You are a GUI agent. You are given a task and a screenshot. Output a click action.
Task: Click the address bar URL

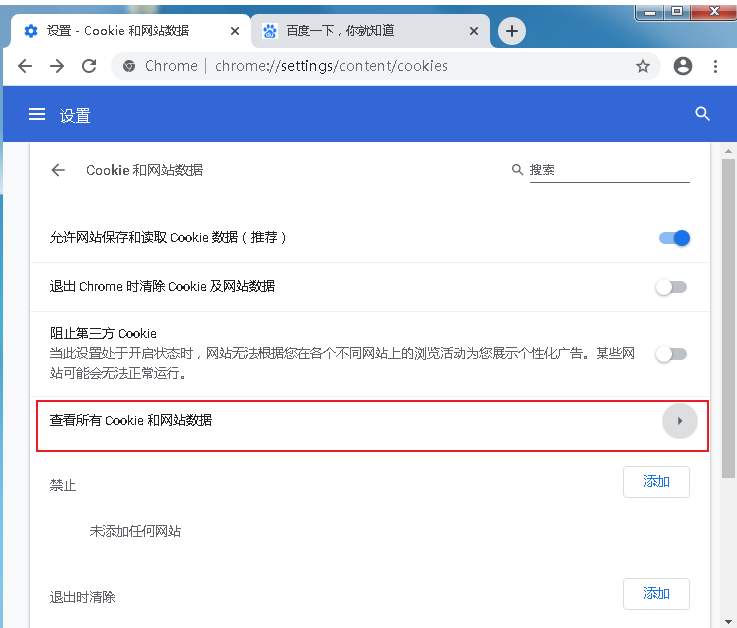coord(331,66)
